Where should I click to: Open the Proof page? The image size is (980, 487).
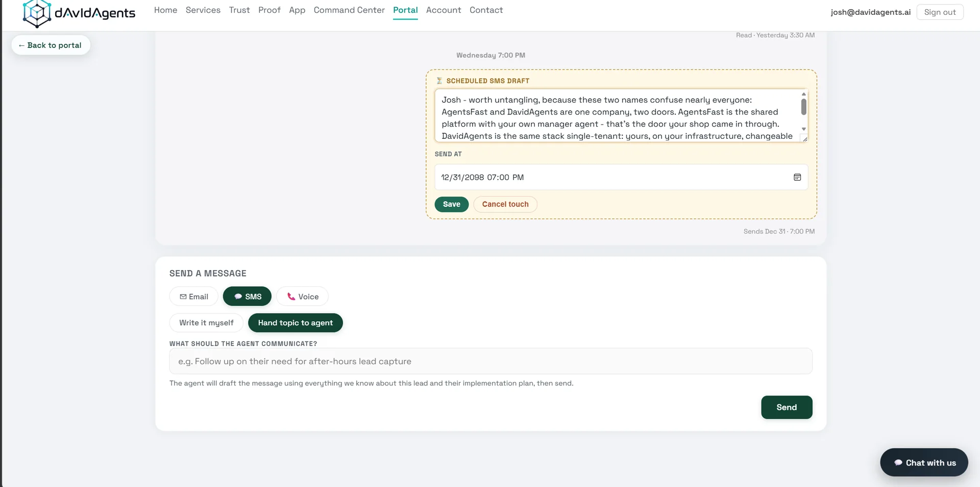(x=269, y=10)
